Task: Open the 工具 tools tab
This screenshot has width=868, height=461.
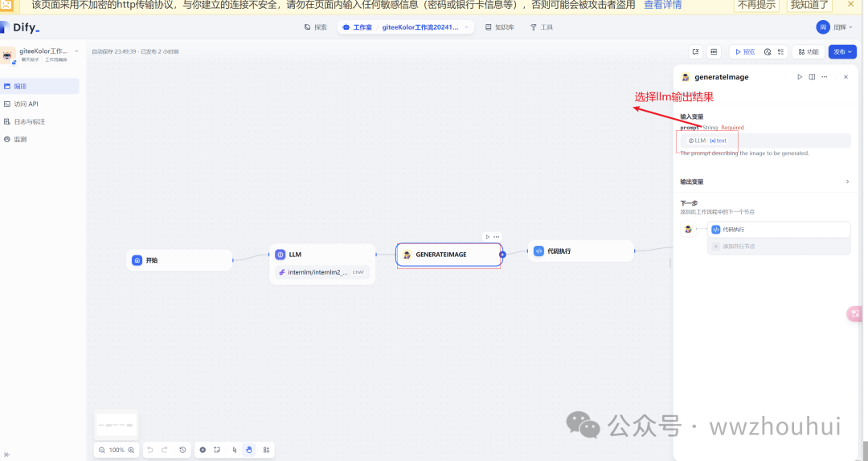Action: point(542,27)
